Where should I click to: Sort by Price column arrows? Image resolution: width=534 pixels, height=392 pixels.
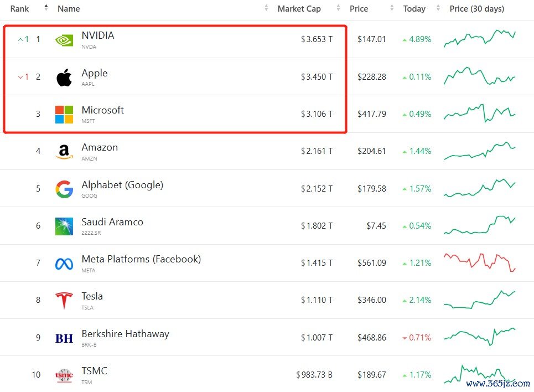coord(392,8)
